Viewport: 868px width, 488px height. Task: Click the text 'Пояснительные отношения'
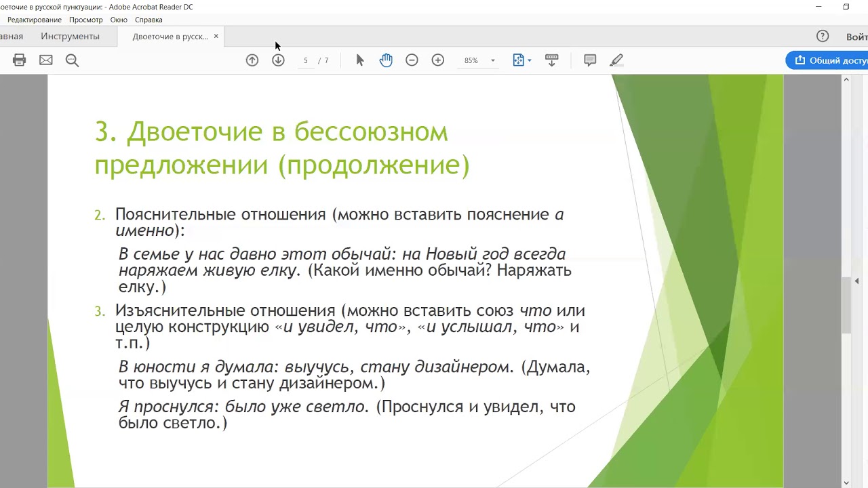tap(220, 214)
